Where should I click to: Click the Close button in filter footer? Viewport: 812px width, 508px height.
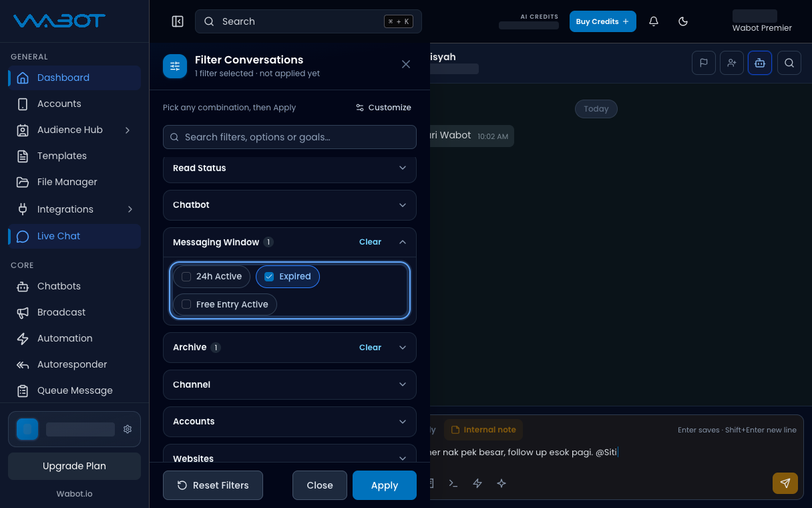pyautogui.click(x=320, y=485)
